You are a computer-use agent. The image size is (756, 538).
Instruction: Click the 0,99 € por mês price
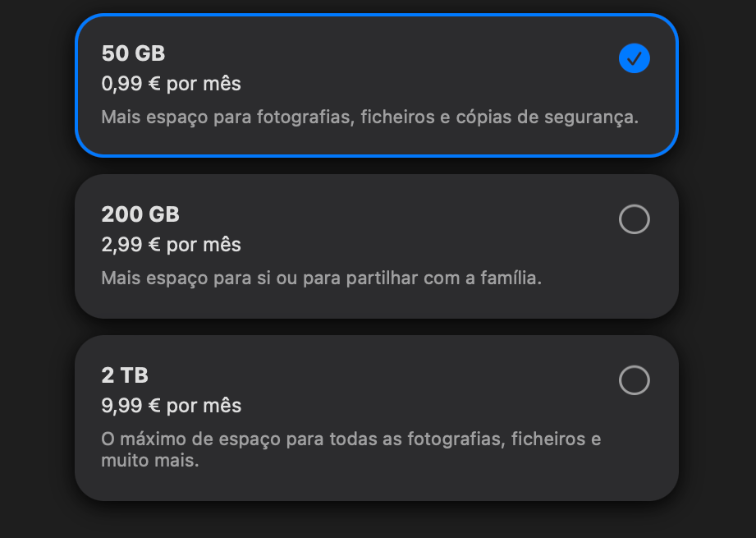click(x=171, y=84)
